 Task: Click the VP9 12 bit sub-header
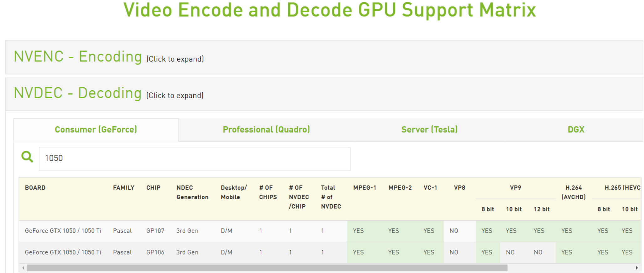click(x=542, y=209)
